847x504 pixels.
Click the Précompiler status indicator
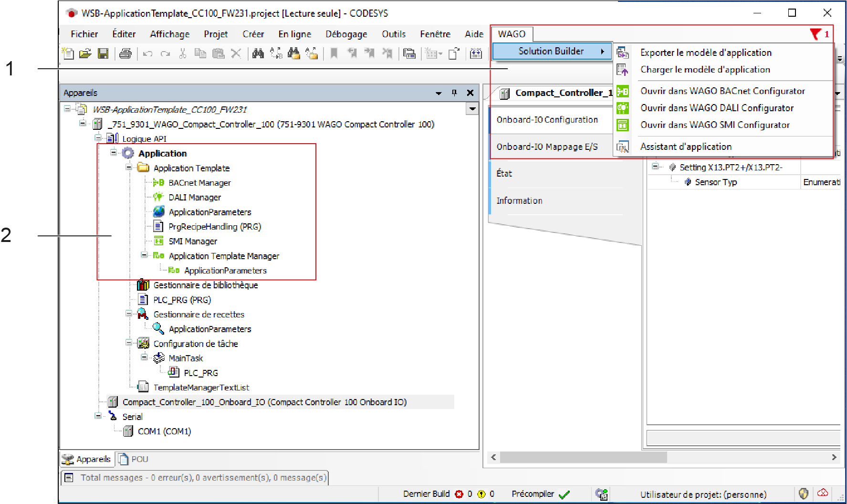(x=541, y=494)
